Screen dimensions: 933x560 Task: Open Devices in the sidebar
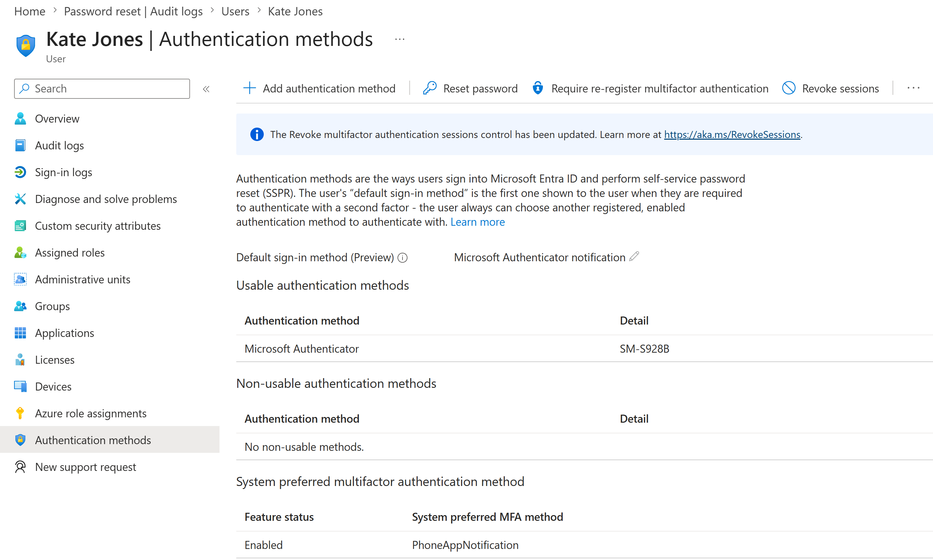point(110,387)
